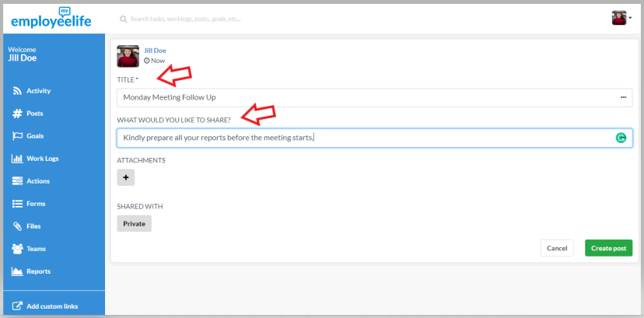This screenshot has height=318, width=644.
Task: Click the top search box
Action: [x=186, y=19]
